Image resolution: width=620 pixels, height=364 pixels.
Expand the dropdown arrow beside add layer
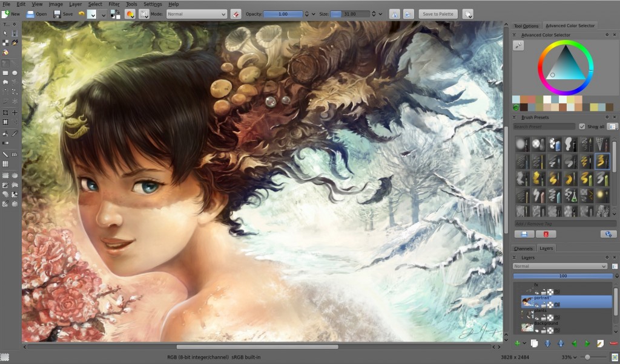(x=525, y=343)
